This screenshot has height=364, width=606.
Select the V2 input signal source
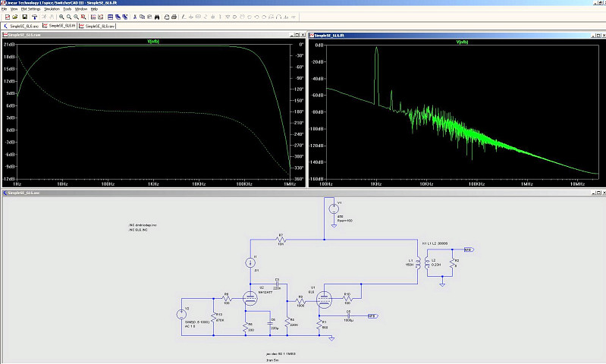pyautogui.click(x=181, y=315)
